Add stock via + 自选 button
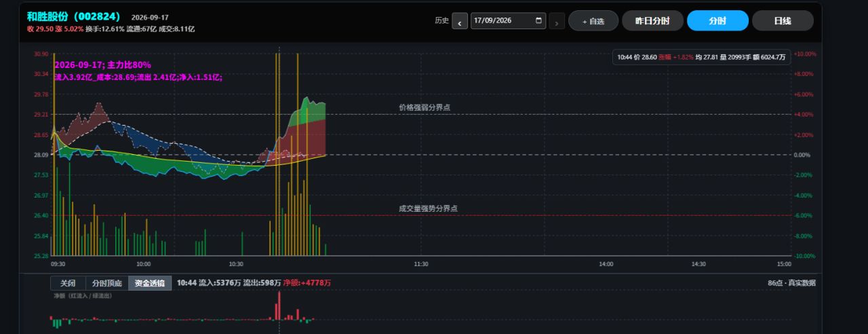The width and height of the screenshot is (868, 334). point(593,21)
